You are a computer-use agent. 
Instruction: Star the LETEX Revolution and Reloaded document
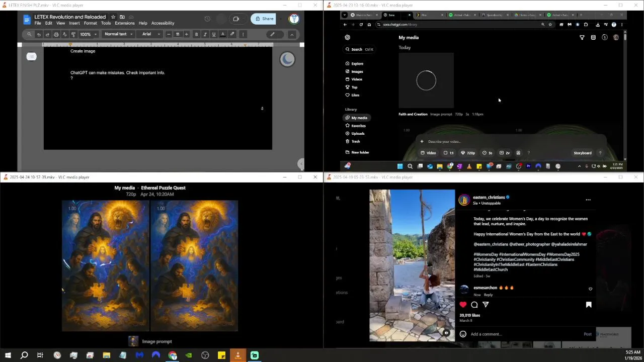point(113,17)
